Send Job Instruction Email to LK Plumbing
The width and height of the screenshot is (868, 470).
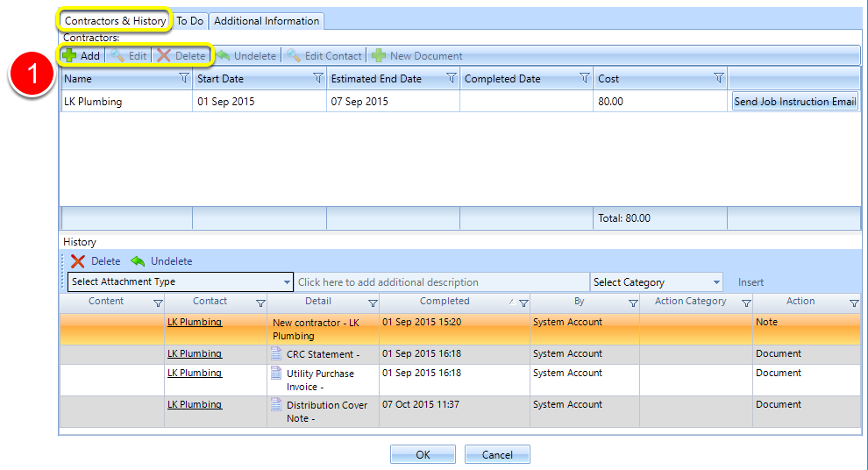click(795, 102)
